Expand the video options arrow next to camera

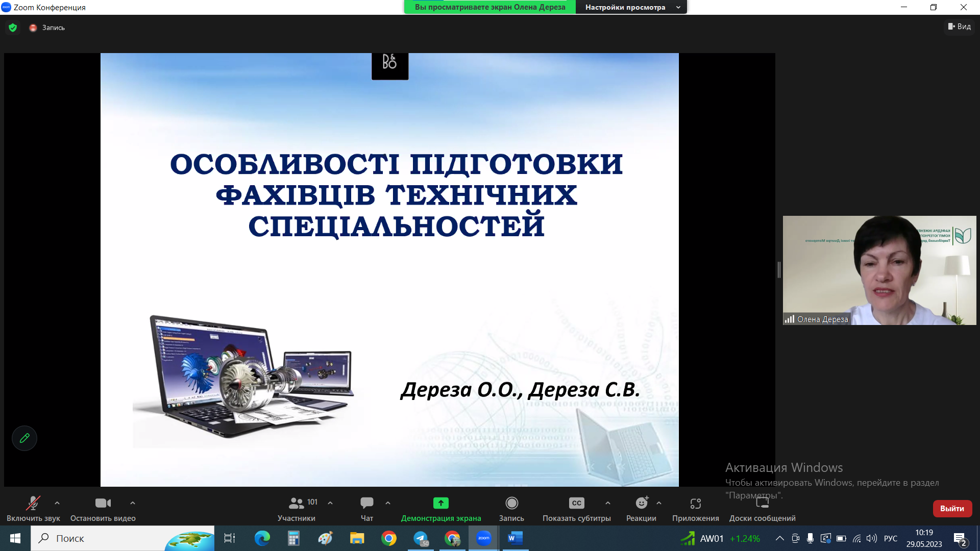tap(133, 503)
